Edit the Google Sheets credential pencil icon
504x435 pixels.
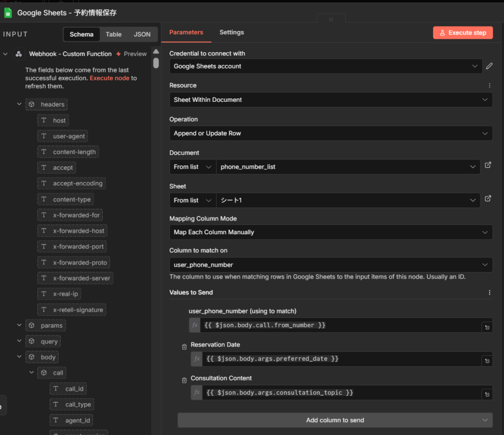point(489,66)
